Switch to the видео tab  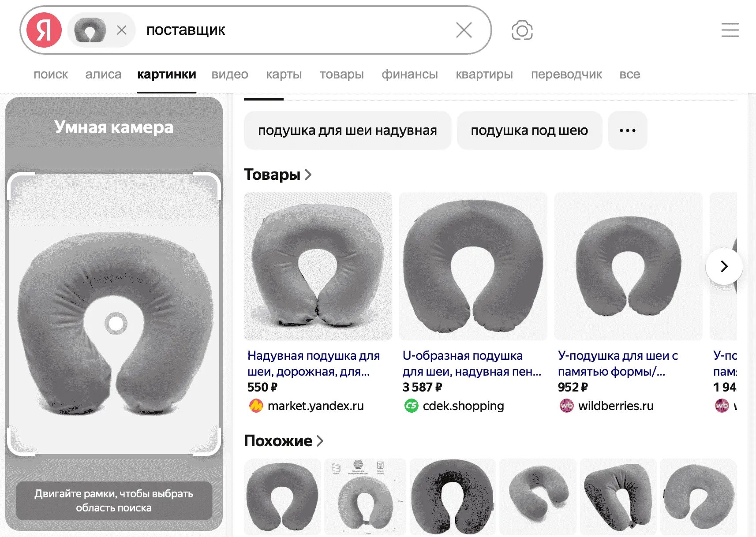coord(230,75)
